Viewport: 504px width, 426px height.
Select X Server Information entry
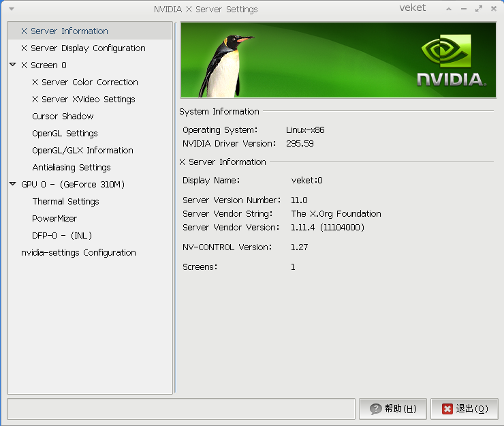[65, 31]
